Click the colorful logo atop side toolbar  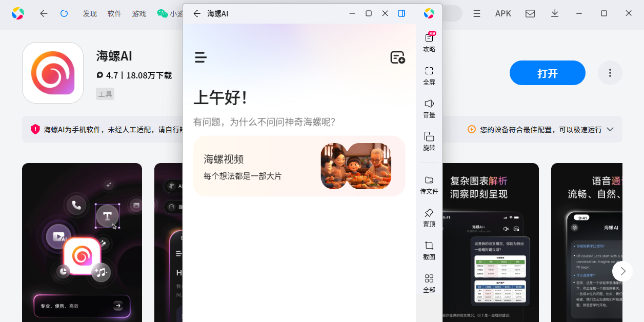[x=429, y=13]
